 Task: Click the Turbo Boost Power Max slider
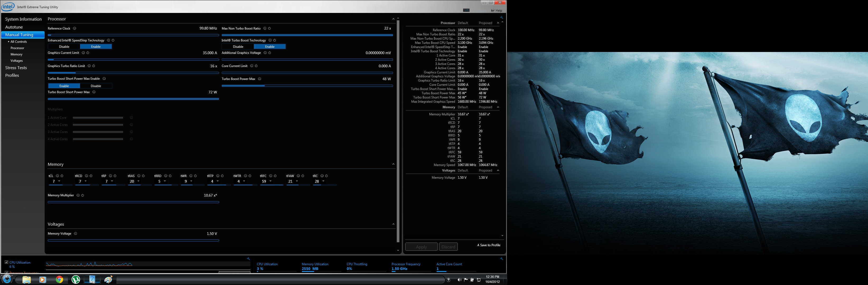coord(307,86)
